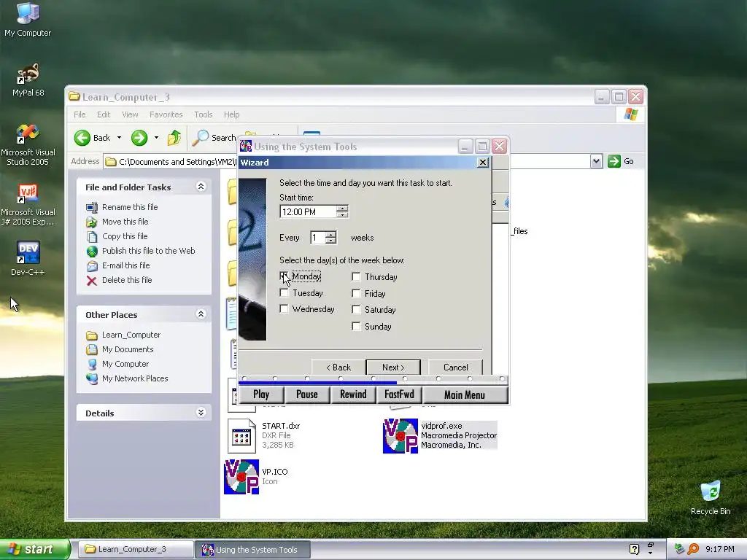
Task: Click the Every weeks number field
Action: [x=318, y=238]
